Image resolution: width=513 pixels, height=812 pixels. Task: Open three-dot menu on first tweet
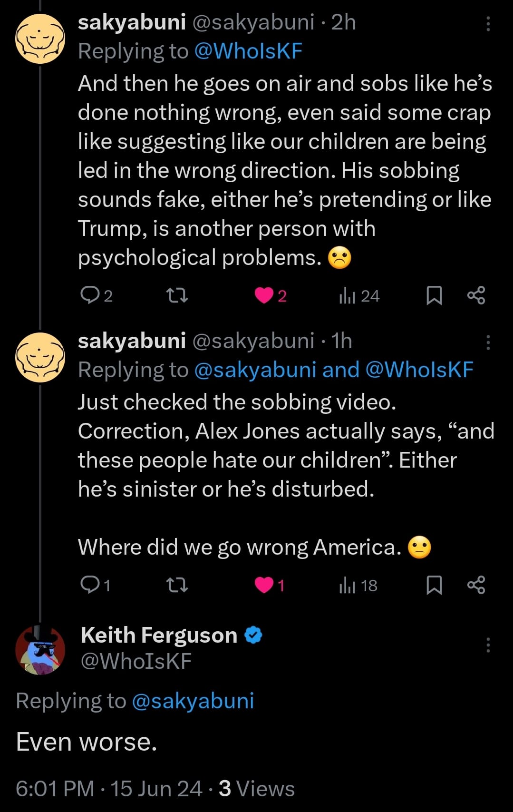tap(488, 23)
